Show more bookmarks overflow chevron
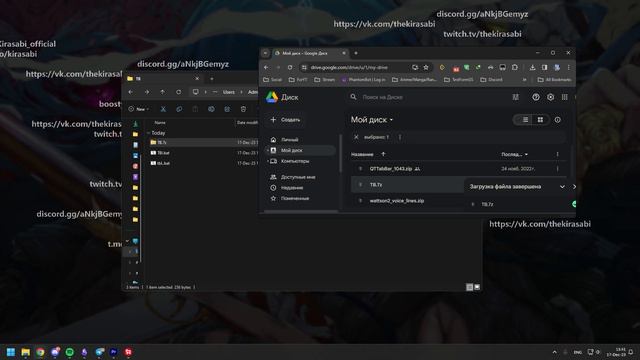The image size is (640, 360). (524, 80)
